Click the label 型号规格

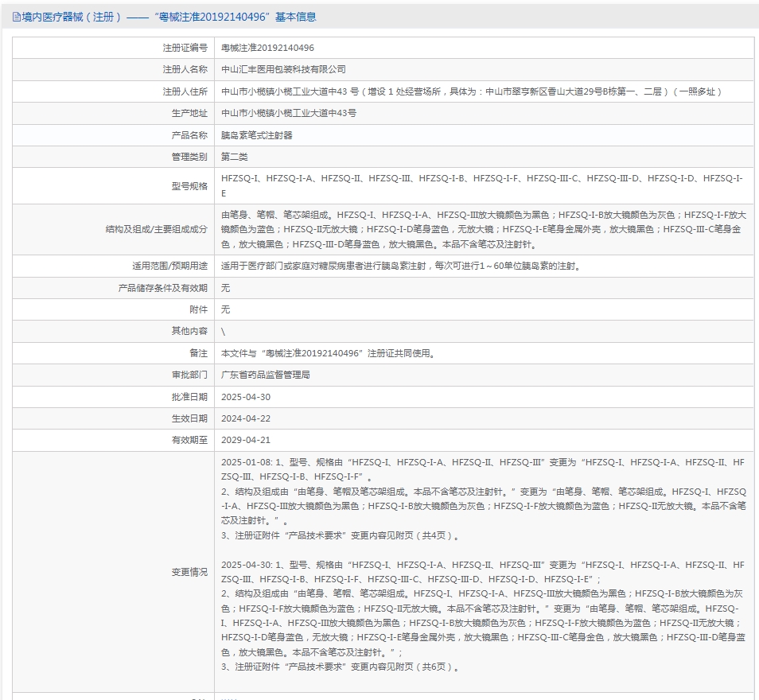pyautogui.click(x=189, y=186)
